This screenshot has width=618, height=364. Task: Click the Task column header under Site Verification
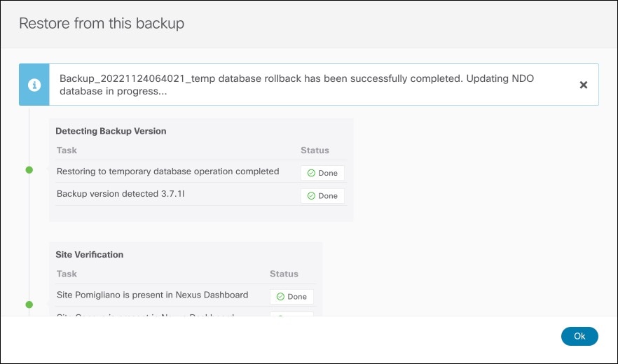(x=67, y=274)
